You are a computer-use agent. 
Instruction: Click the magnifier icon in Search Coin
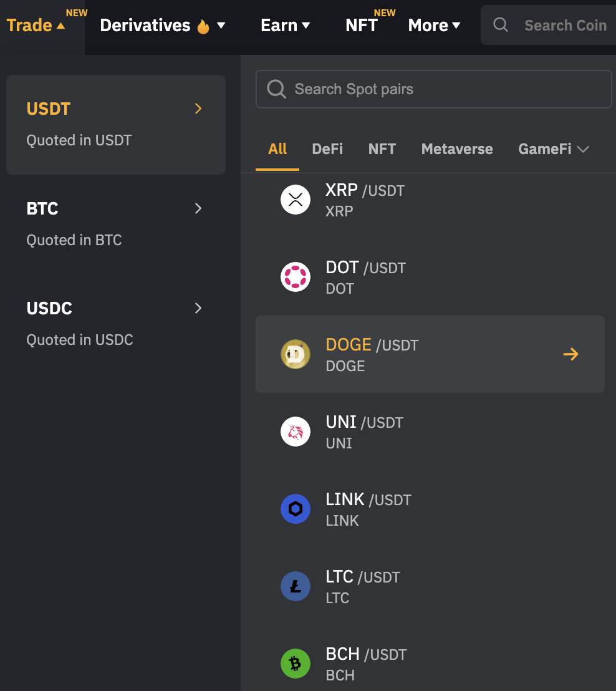coord(501,25)
